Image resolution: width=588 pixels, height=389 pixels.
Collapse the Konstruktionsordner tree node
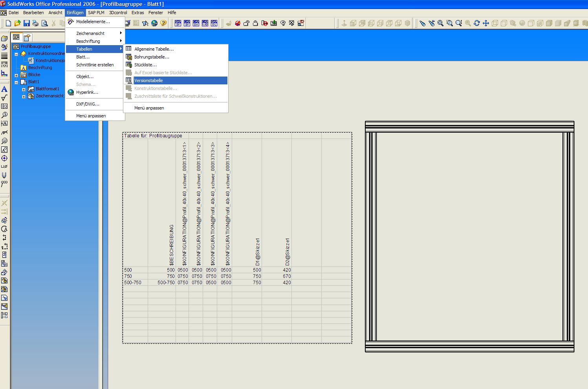(x=16, y=54)
